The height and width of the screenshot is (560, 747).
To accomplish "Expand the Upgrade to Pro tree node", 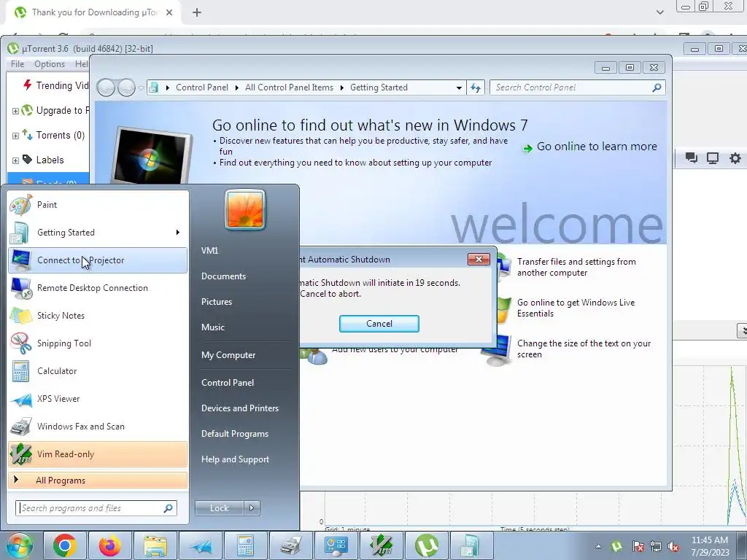I will click(16, 111).
